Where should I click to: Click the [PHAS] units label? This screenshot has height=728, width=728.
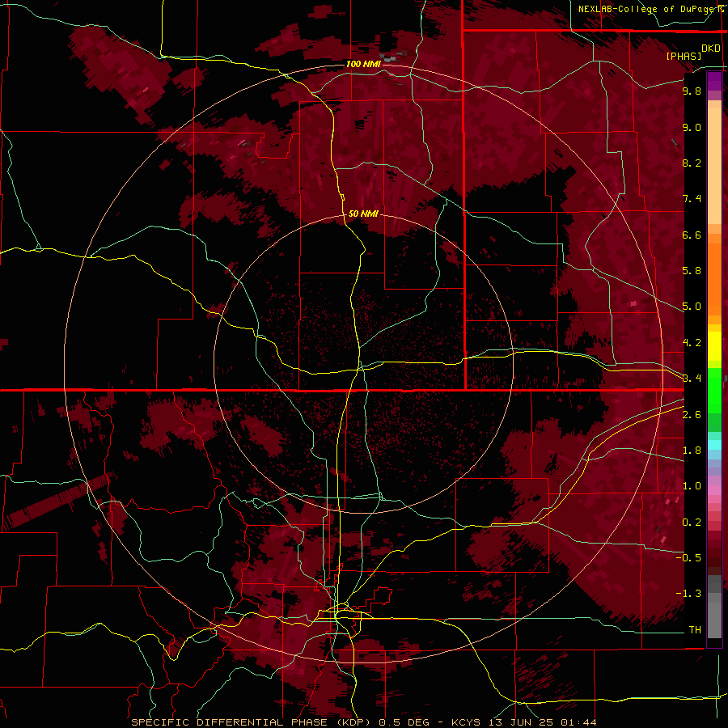pos(684,56)
